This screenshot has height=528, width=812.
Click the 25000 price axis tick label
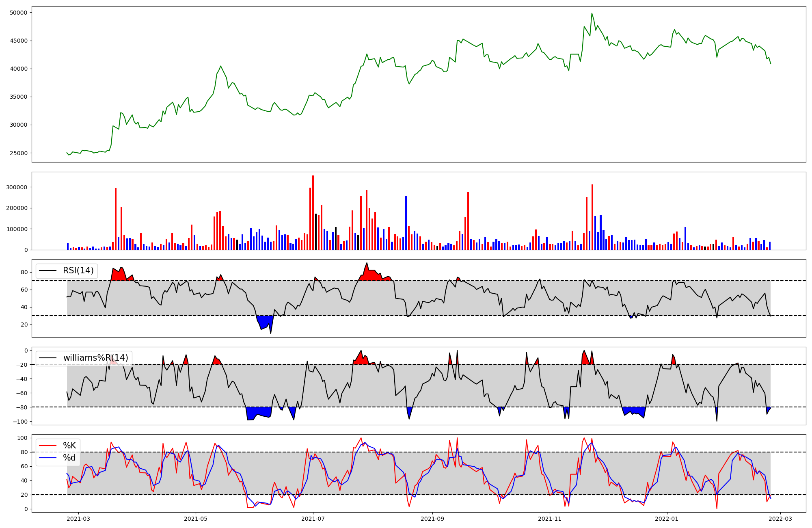[18, 153]
